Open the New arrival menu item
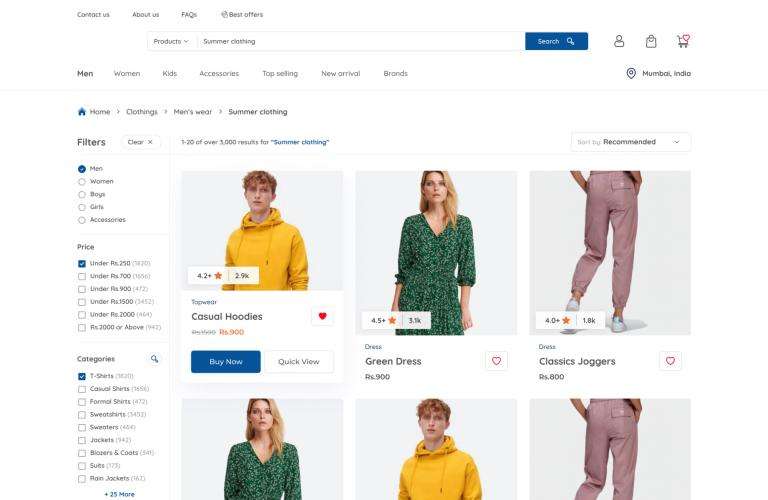This screenshot has height=500, width=768. pyautogui.click(x=340, y=73)
